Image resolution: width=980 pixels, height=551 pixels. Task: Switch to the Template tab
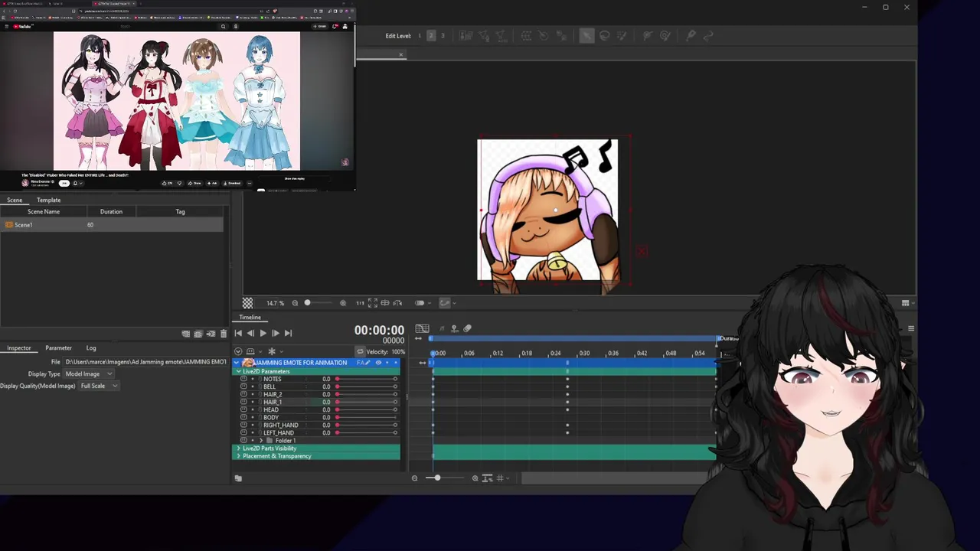pyautogui.click(x=48, y=200)
